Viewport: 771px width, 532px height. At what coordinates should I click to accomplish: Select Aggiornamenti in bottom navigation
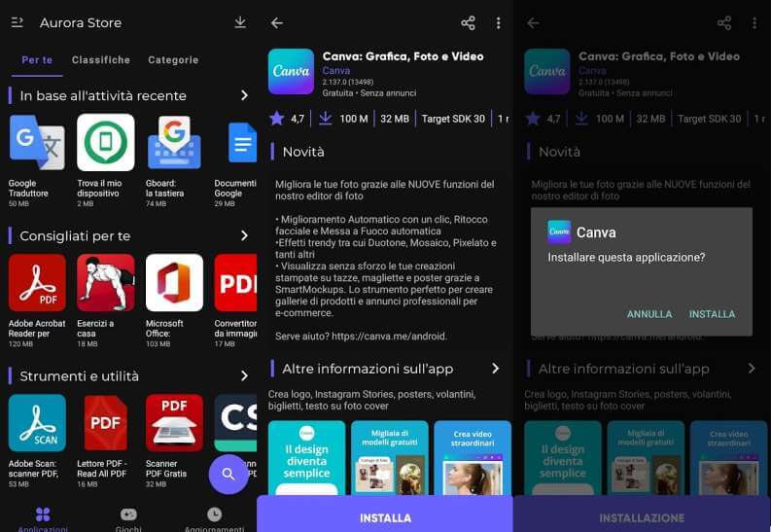point(215,519)
